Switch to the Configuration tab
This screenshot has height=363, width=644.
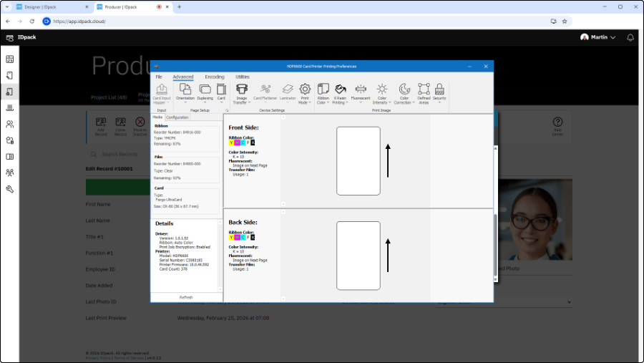pos(177,117)
